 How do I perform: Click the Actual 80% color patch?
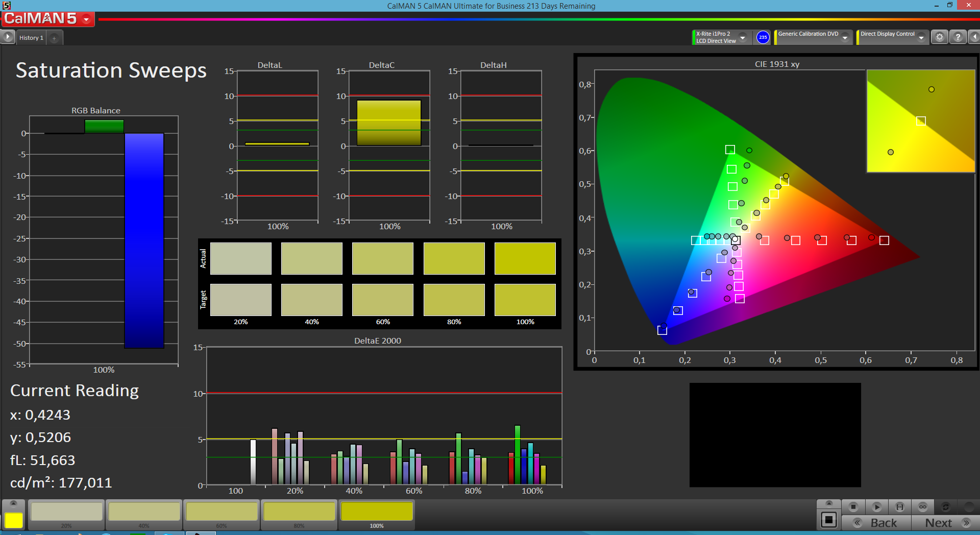(x=454, y=258)
